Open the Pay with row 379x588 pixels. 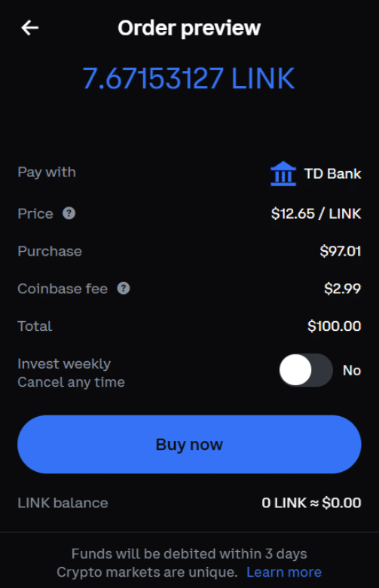click(189, 173)
